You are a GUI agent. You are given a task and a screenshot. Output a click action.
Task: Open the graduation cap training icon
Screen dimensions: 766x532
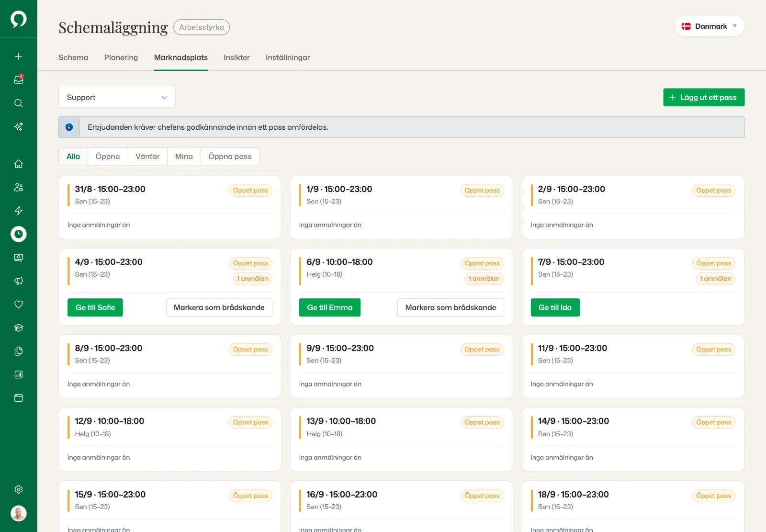19,328
